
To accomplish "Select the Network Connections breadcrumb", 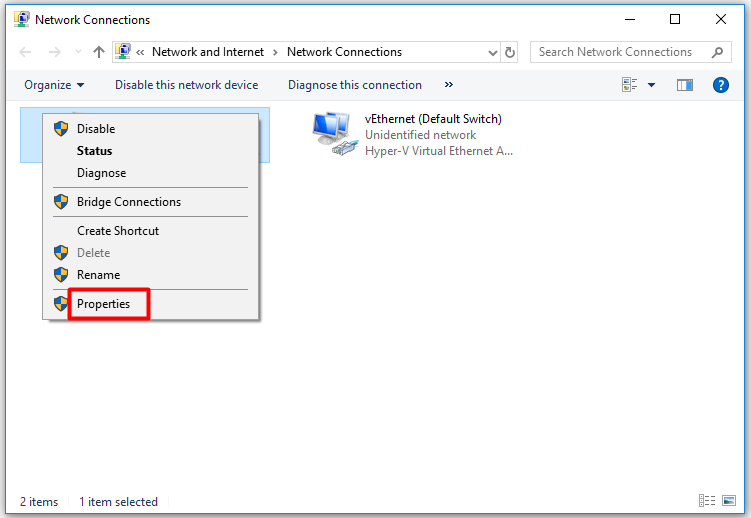I will [344, 52].
